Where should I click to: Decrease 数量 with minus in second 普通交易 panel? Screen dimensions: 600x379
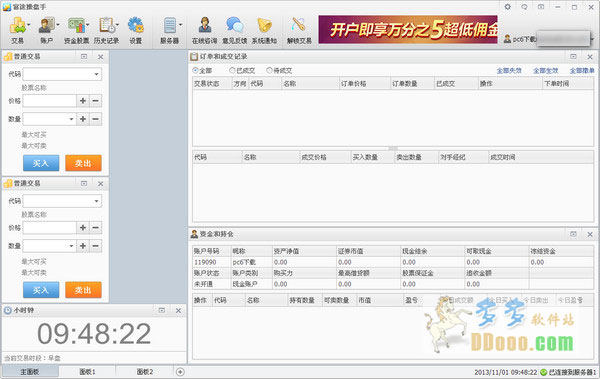[96, 246]
